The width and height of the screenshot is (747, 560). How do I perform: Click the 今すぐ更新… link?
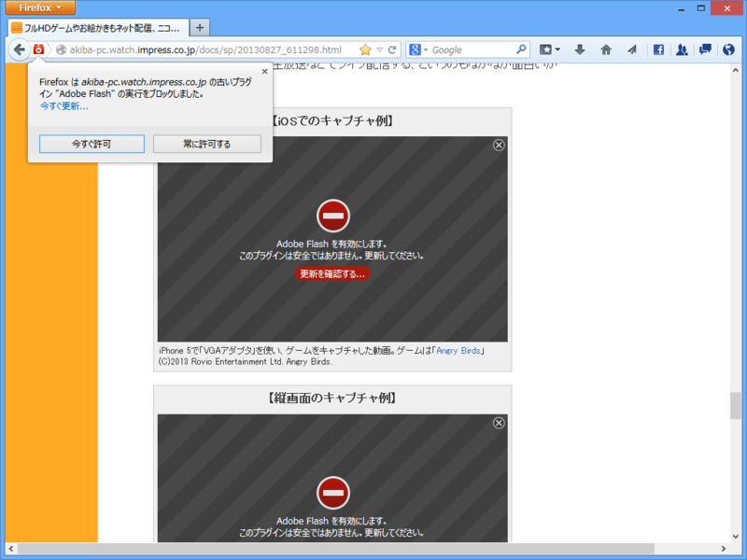(x=63, y=106)
